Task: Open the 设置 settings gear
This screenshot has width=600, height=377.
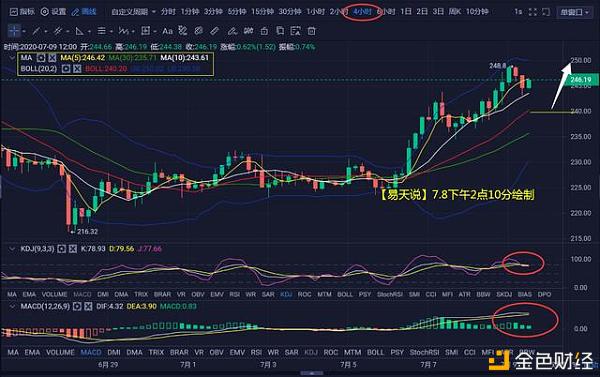Action: 53,12
